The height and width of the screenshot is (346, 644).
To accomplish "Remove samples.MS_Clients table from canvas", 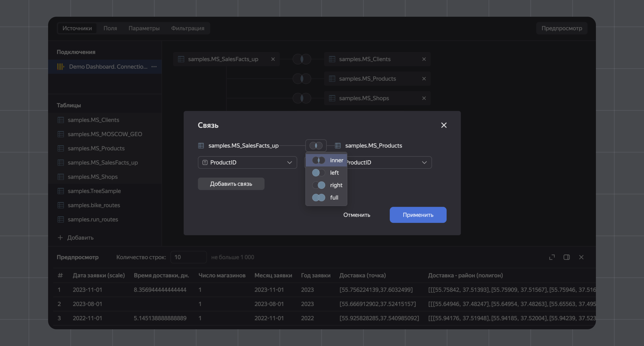I will coord(424,59).
